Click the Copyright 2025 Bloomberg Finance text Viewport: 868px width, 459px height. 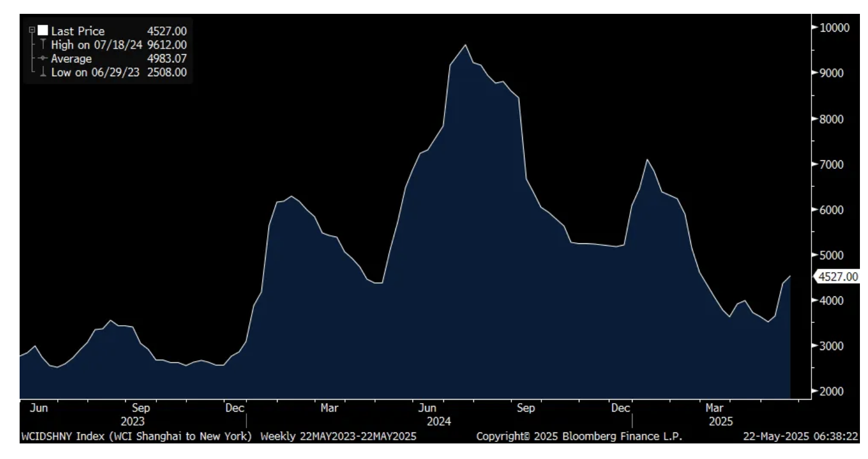[579, 437]
